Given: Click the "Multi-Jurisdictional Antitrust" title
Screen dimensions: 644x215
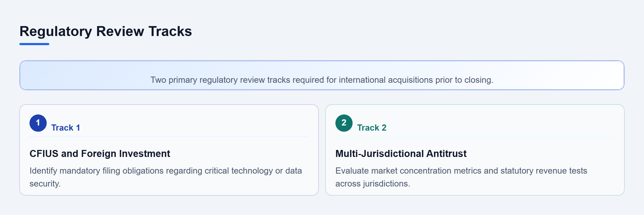Looking at the screenshot, I should (x=401, y=154).
